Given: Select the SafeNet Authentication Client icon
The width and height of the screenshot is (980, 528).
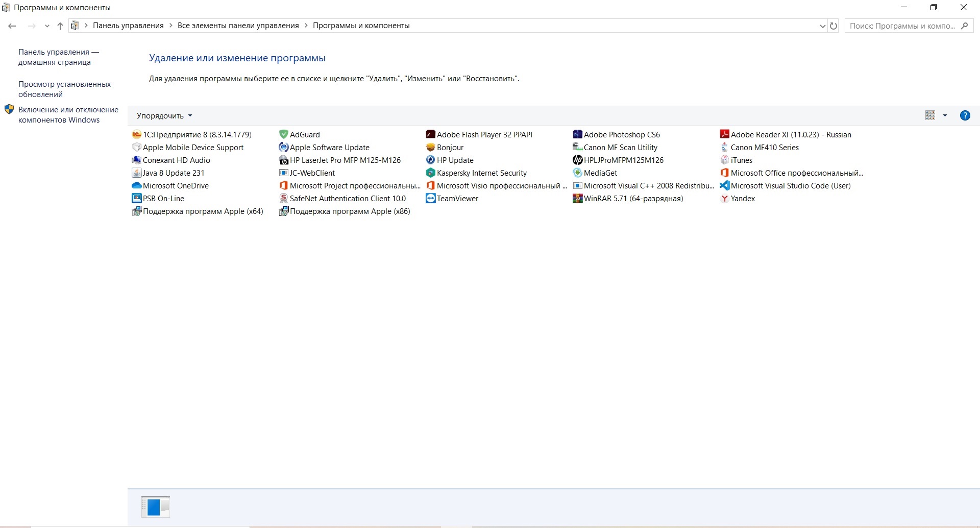Looking at the screenshot, I should [x=283, y=199].
